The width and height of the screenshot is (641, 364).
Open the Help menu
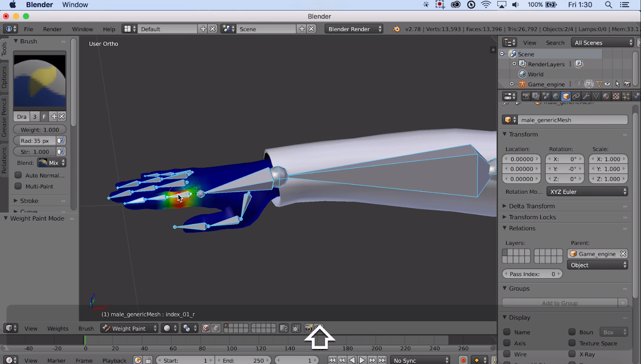click(x=109, y=29)
